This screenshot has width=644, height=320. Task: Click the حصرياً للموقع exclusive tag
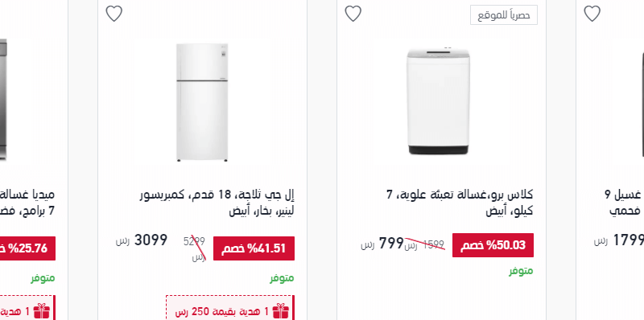click(x=504, y=15)
